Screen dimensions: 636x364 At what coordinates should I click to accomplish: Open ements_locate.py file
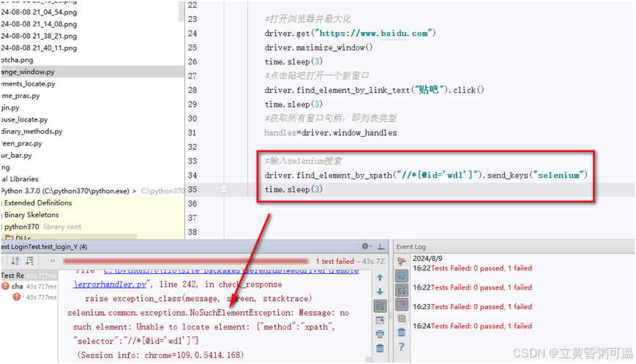point(28,84)
